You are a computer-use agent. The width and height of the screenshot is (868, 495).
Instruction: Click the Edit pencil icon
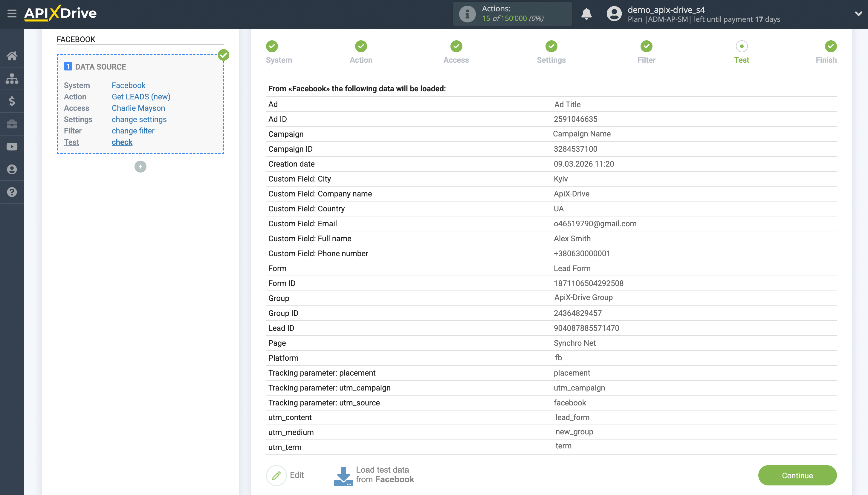pyautogui.click(x=276, y=475)
